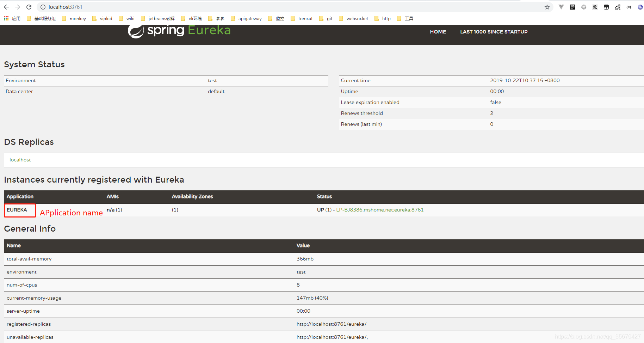This screenshot has height=343, width=644.
Task: Open the apps grid in bookmarks bar
Action: [x=6, y=18]
